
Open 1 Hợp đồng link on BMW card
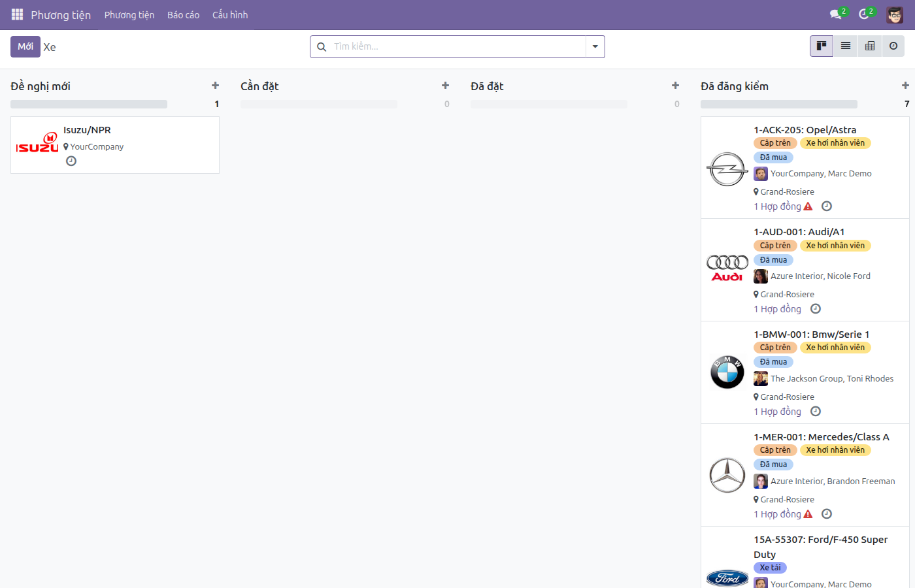(x=777, y=412)
